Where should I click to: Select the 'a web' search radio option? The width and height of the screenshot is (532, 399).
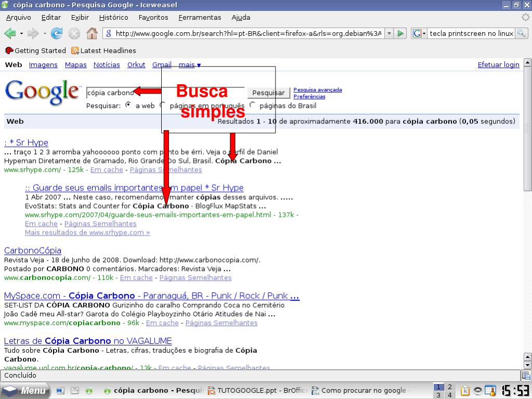[128, 105]
